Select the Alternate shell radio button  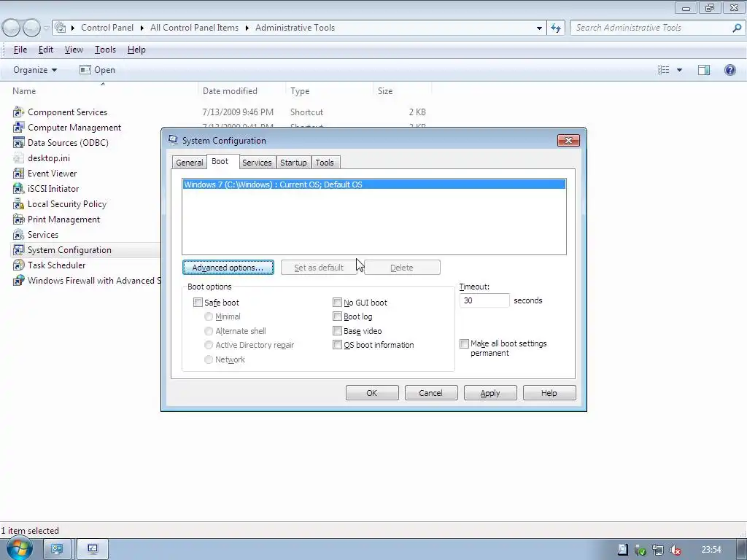[209, 331]
